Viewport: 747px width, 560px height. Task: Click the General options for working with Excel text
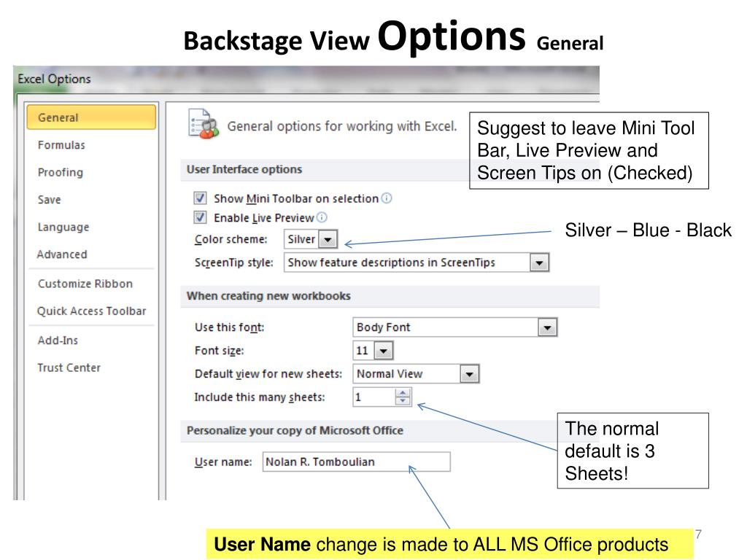pos(342,126)
